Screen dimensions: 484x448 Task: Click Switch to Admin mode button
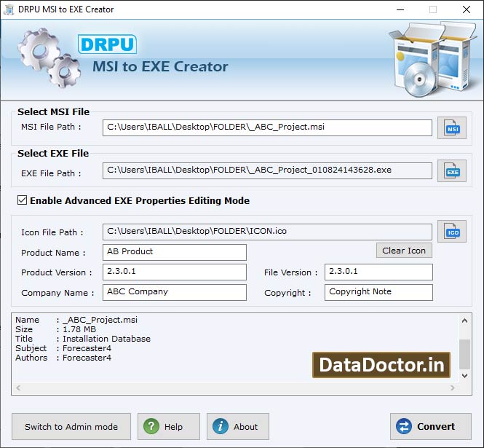coord(71,426)
